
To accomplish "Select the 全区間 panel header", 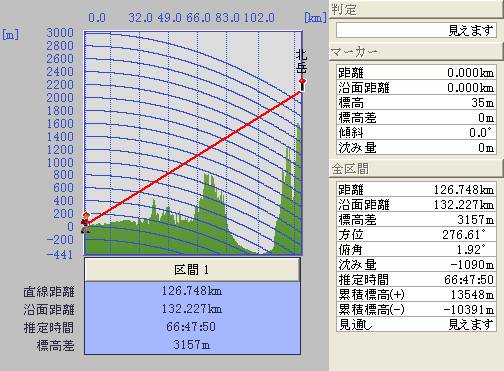I will tap(416, 169).
